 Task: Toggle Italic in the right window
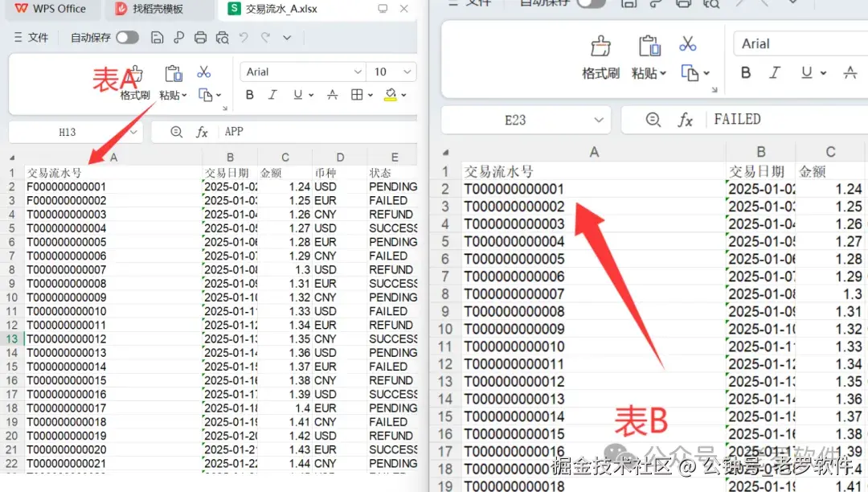click(x=775, y=73)
